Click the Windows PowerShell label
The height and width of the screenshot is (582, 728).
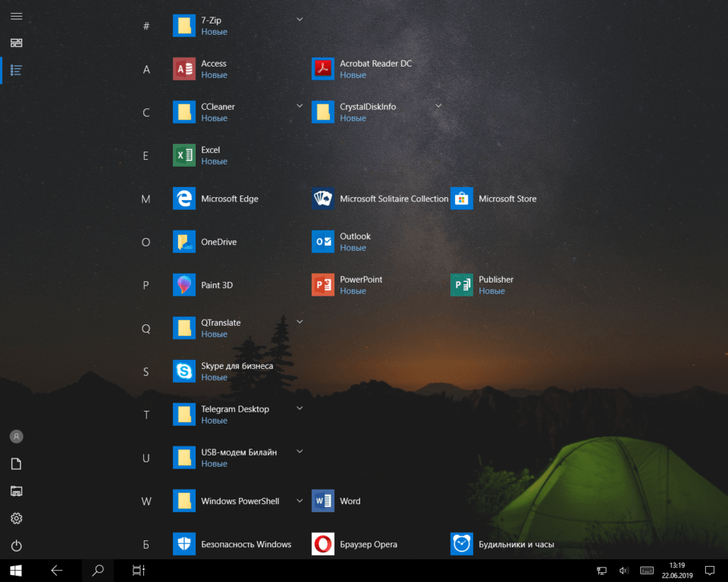pyautogui.click(x=240, y=501)
